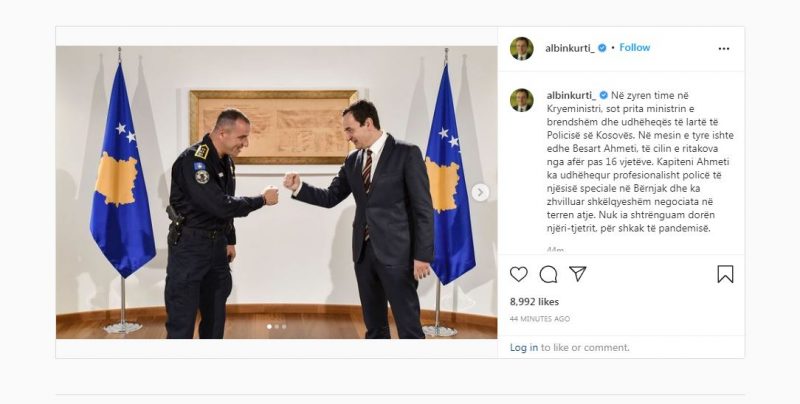
Task: Open the three-dot more options menu
Action: point(723,48)
